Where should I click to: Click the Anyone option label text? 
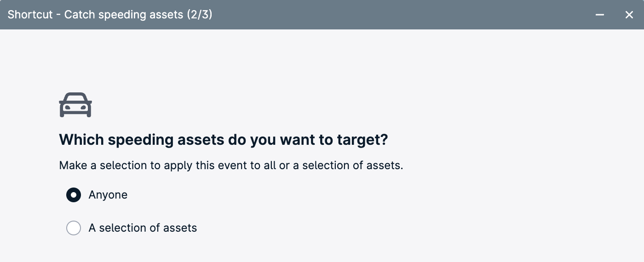click(108, 195)
